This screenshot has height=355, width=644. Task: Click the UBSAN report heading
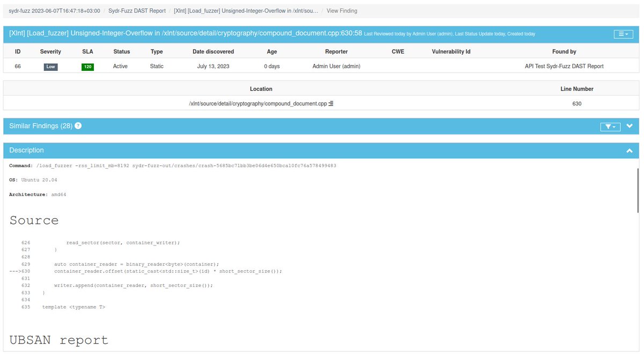click(x=58, y=340)
